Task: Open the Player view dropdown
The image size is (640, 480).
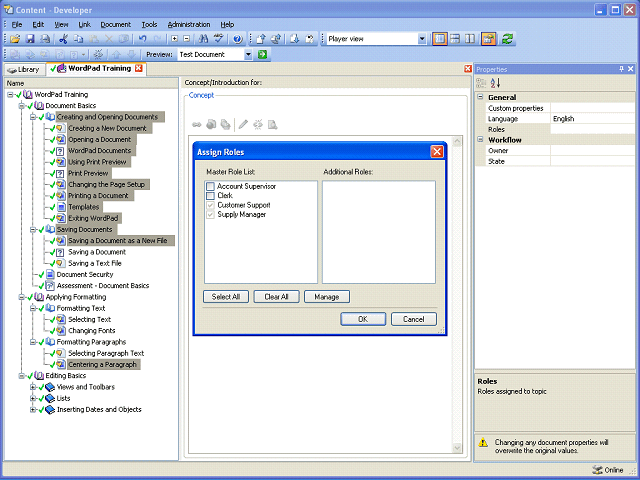Action: coord(422,39)
